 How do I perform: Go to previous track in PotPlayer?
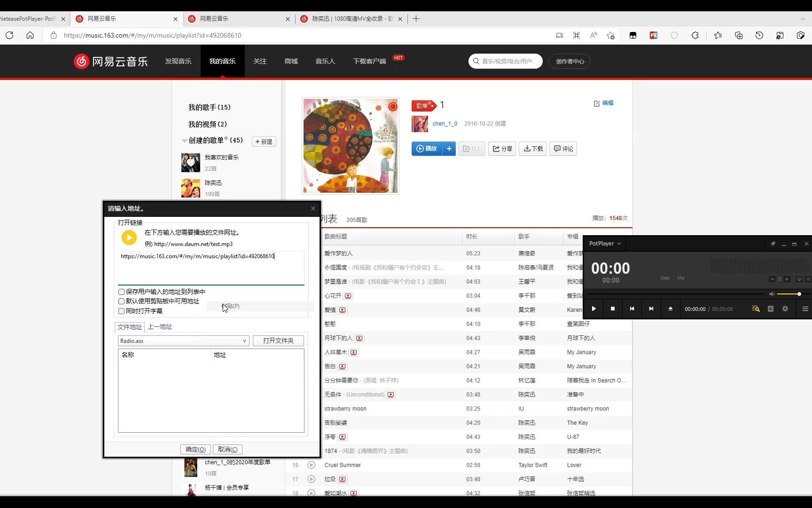pyautogui.click(x=632, y=309)
